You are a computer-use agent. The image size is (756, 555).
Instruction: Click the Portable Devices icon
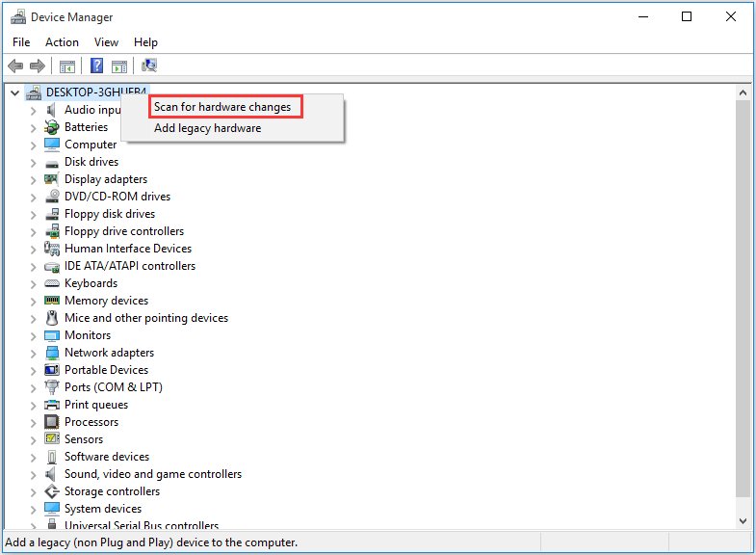pyautogui.click(x=52, y=370)
